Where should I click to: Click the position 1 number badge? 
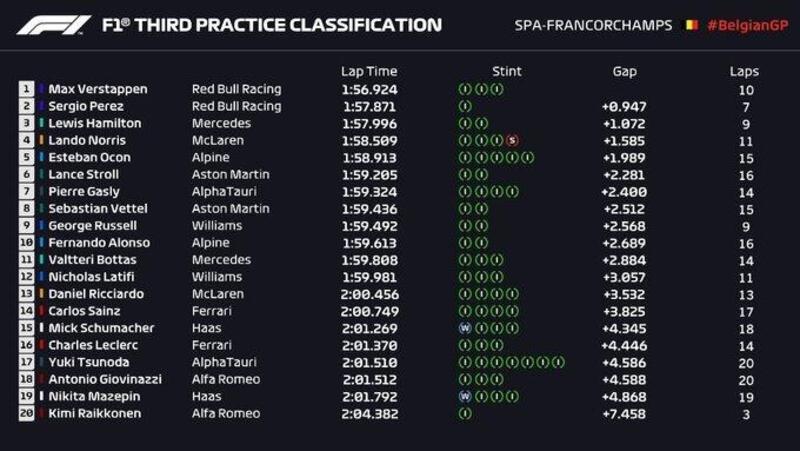pos(26,89)
